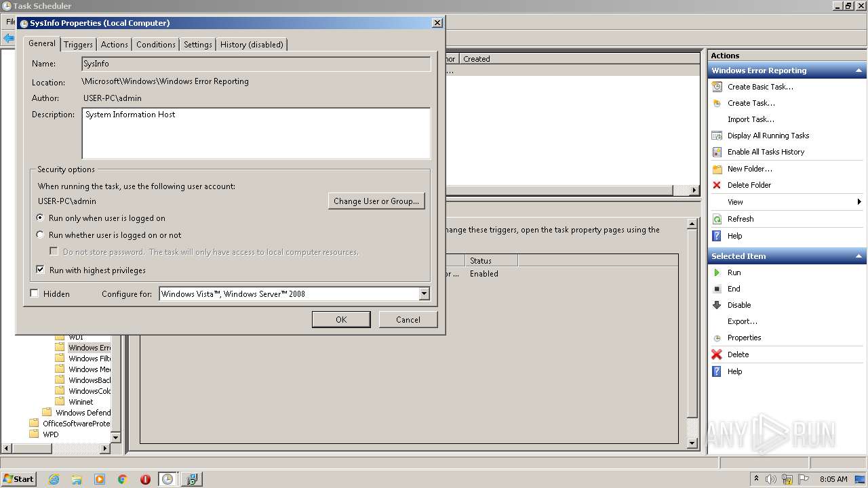The width and height of the screenshot is (868, 488).
Task: Open Windows Explorer from taskbar
Action: (x=77, y=479)
